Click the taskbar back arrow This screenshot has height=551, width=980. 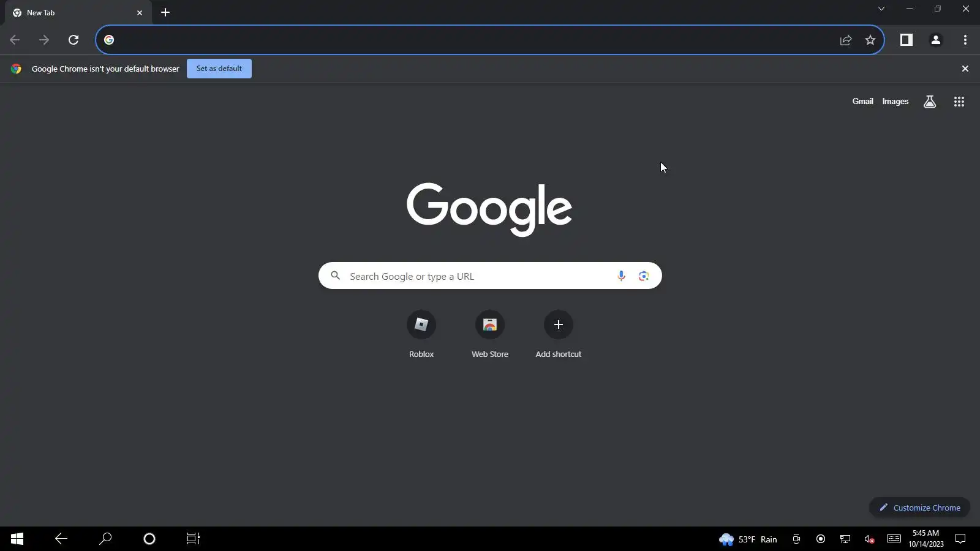click(x=61, y=539)
